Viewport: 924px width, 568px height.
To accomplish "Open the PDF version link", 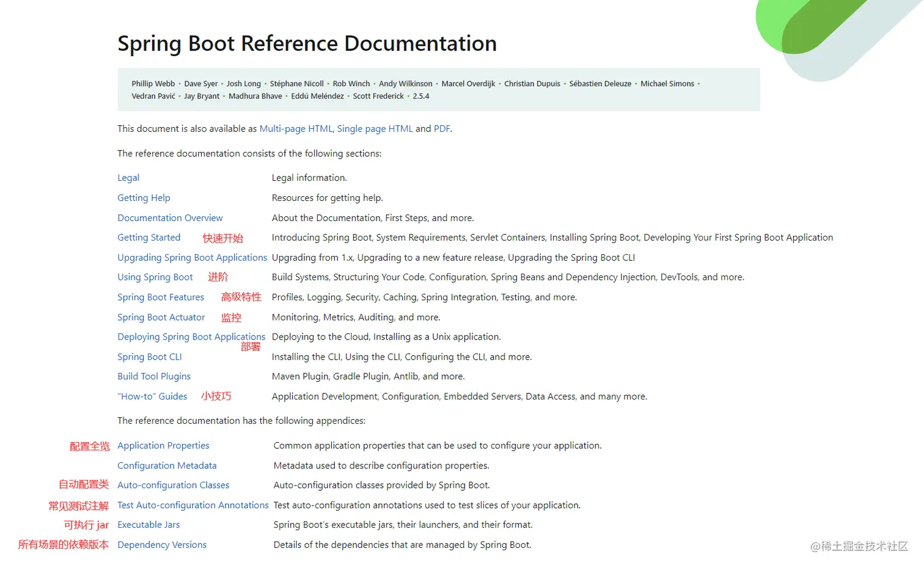I will (442, 129).
